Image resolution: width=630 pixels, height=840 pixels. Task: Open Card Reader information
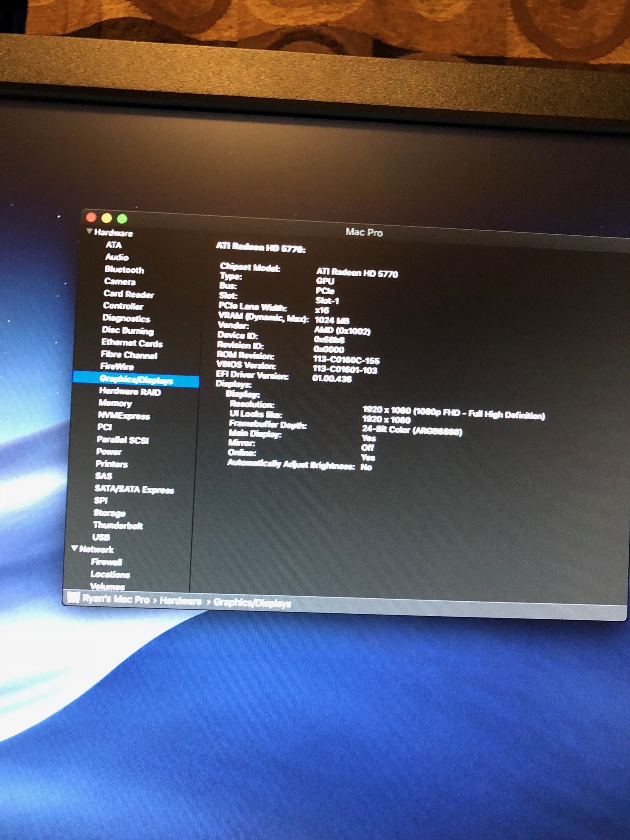tap(129, 294)
